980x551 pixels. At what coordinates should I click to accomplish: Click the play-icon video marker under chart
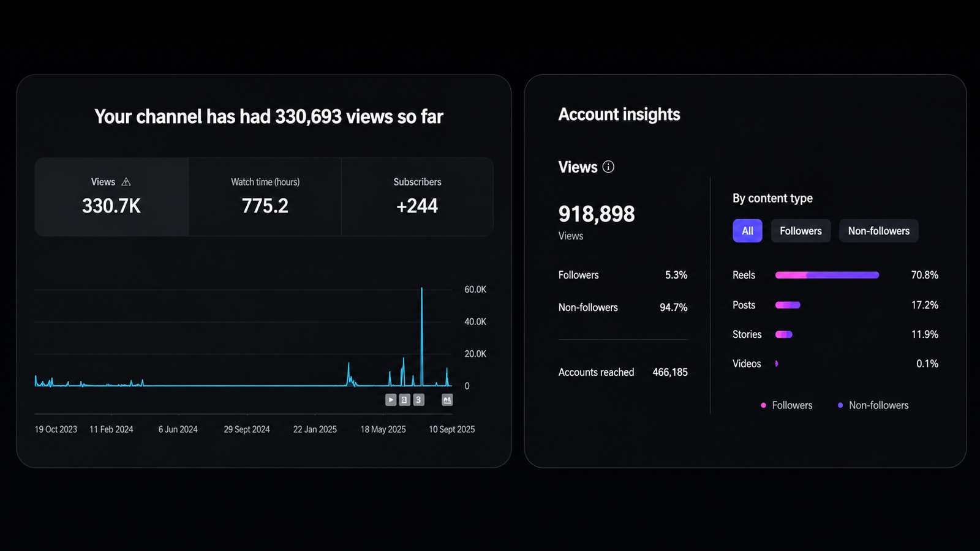[391, 400]
